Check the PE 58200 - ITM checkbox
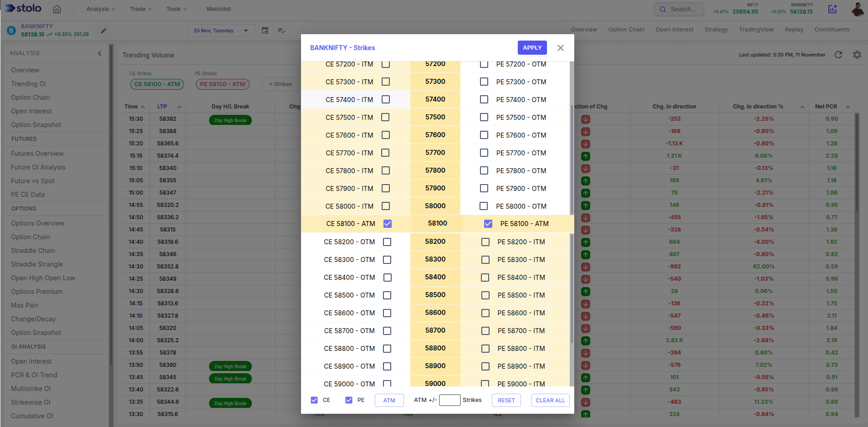 485,242
